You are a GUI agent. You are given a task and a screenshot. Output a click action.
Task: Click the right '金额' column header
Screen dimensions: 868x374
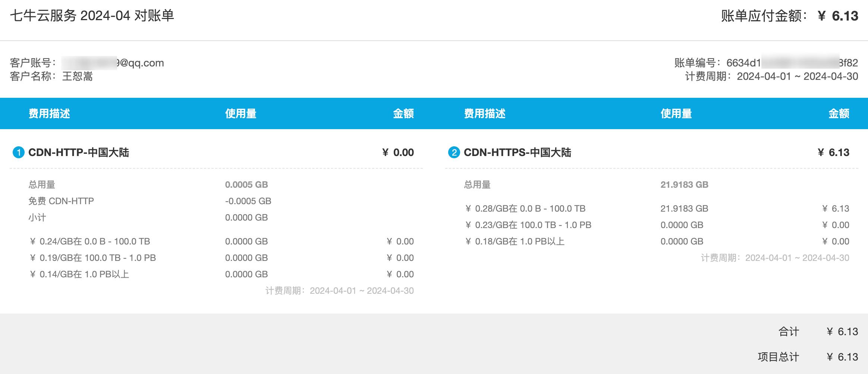point(839,113)
